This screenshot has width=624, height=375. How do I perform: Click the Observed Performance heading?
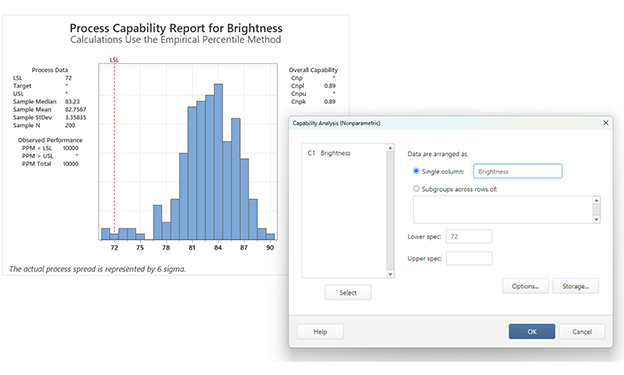pyautogui.click(x=50, y=140)
